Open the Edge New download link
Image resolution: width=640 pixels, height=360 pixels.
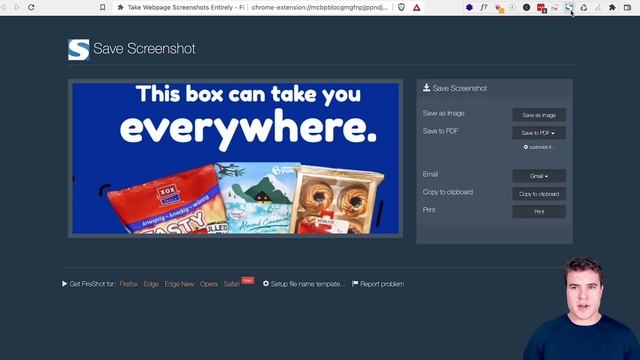[x=179, y=284]
